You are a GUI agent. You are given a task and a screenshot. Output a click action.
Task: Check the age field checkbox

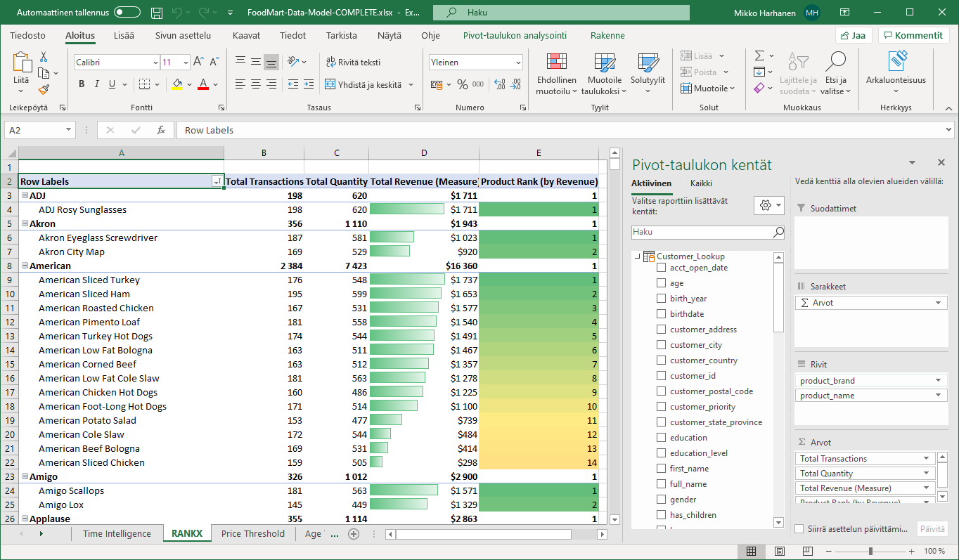661,283
